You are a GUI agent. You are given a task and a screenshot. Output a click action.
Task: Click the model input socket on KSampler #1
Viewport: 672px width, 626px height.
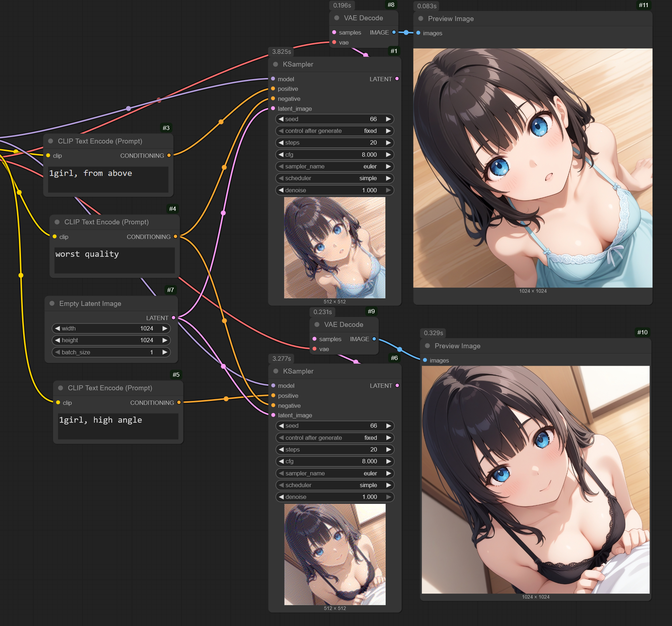pos(273,79)
